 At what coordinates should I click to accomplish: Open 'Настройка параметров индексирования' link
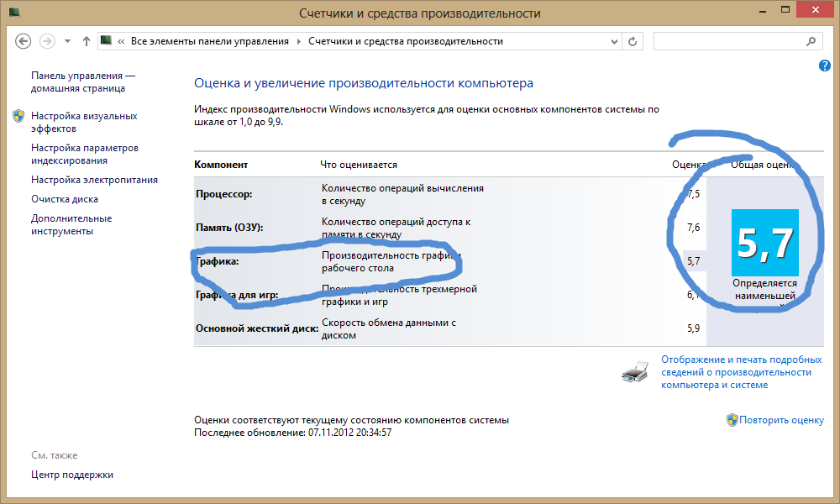[x=85, y=155]
